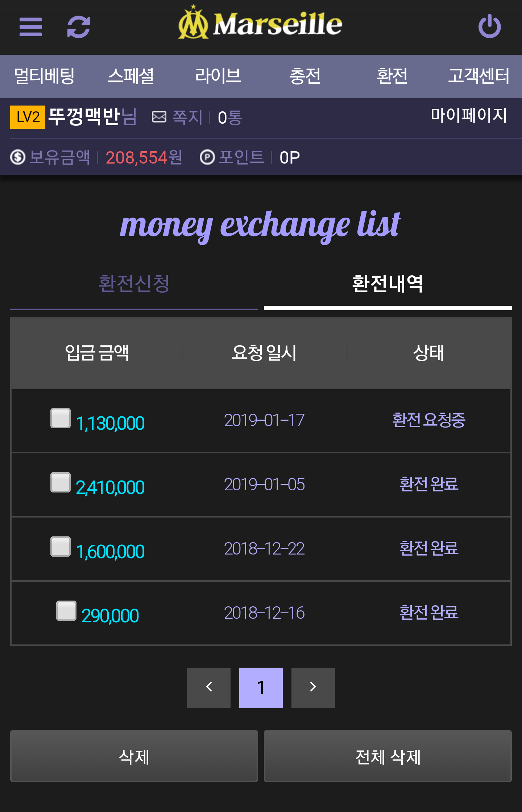Image resolution: width=522 pixels, height=812 pixels.
Task: Click the power logout icon
Action: pos(490,26)
